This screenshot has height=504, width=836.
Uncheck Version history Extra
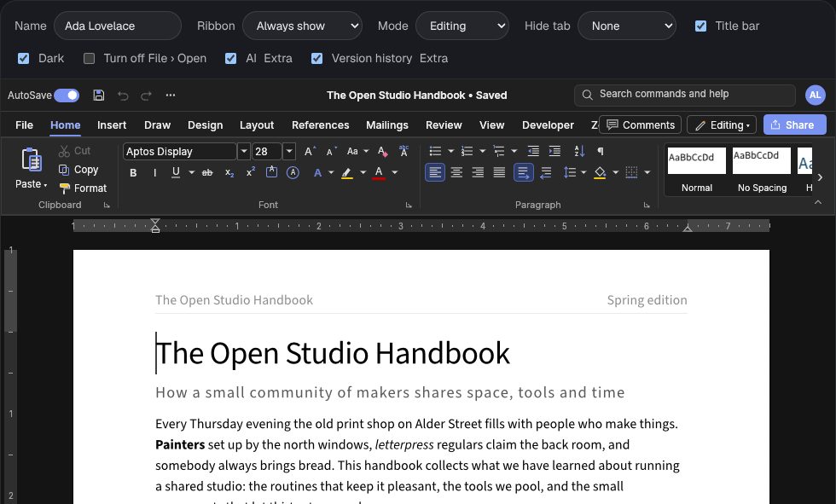pos(316,59)
